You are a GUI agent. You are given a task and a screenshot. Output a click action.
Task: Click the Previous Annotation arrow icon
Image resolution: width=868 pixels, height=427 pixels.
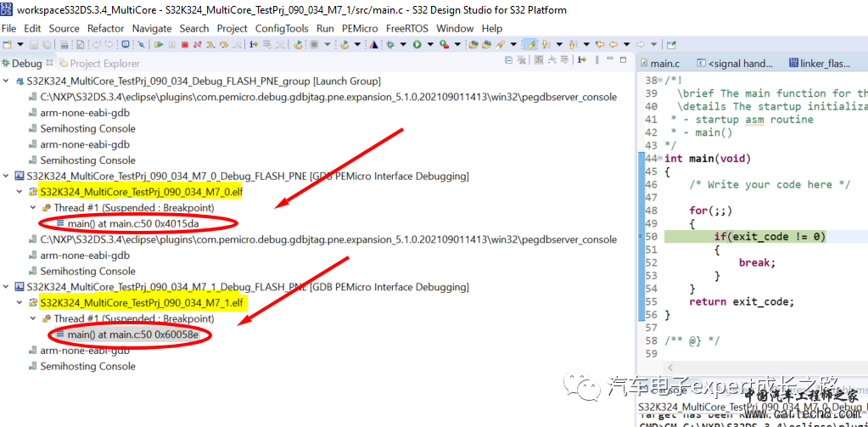click(x=573, y=44)
